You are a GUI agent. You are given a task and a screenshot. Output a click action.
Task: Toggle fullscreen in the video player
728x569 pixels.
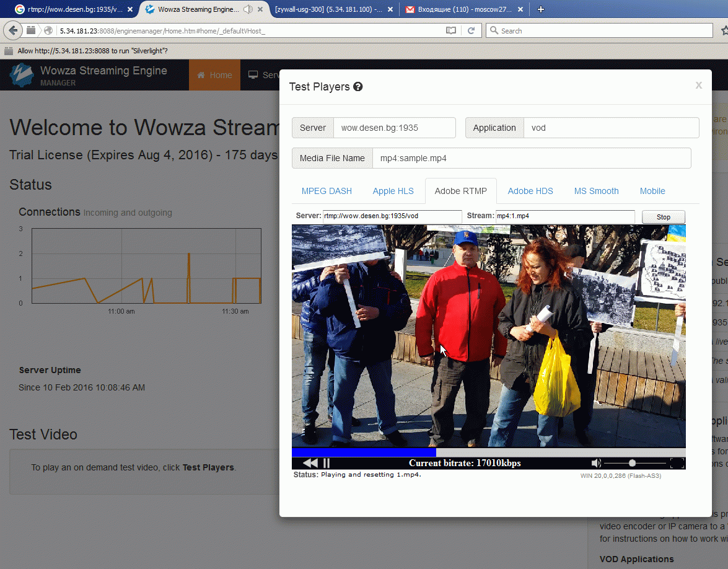[x=677, y=463]
